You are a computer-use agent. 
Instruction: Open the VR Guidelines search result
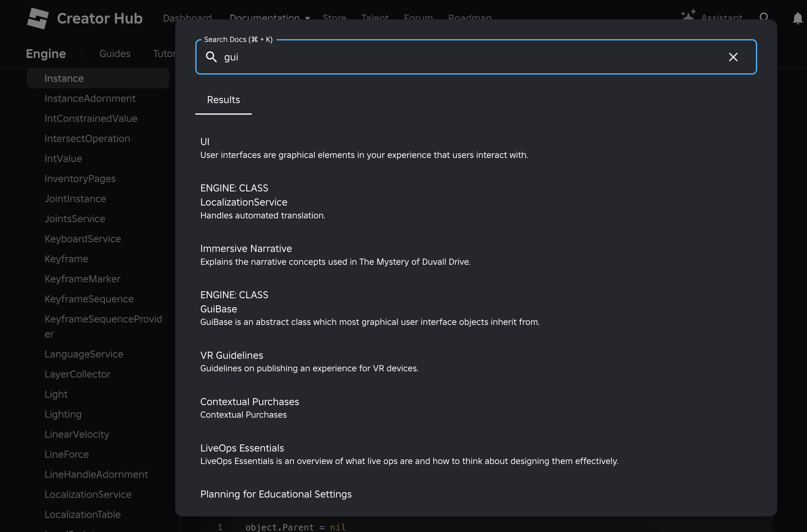pos(309,362)
